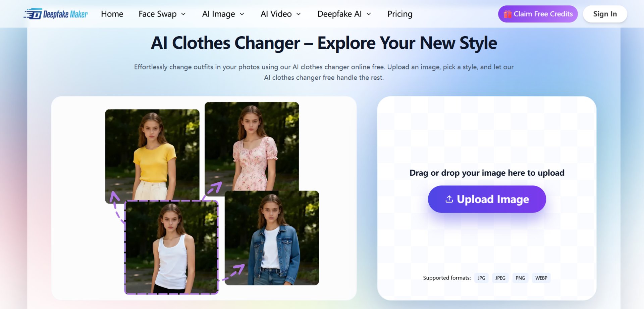Go to the Home page
644x309 pixels.
112,14
